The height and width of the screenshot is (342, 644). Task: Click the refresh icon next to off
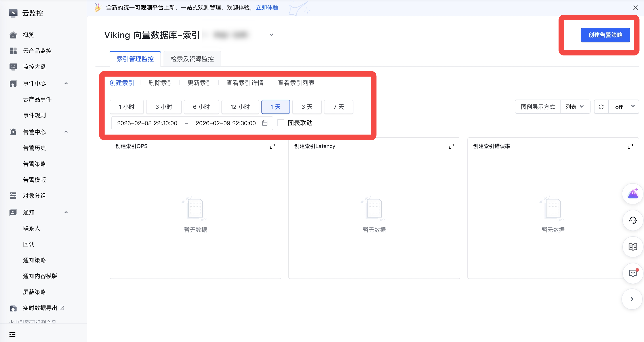pos(601,107)
